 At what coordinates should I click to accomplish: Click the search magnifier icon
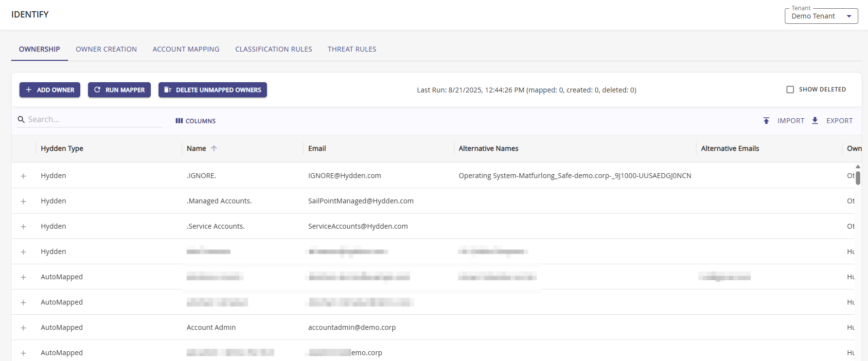[x=21, y=120]
